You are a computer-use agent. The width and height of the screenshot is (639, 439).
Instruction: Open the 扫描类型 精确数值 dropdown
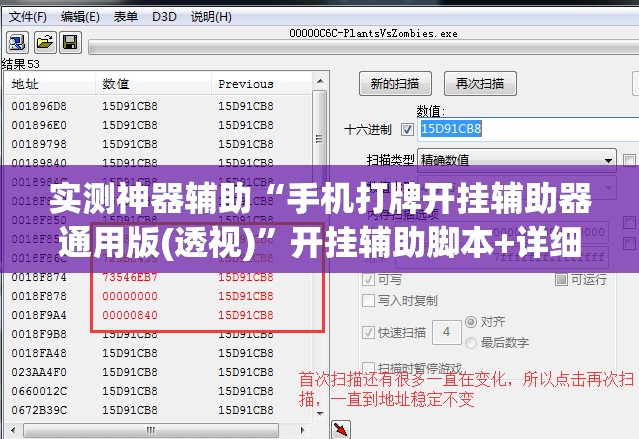[517, 160]
